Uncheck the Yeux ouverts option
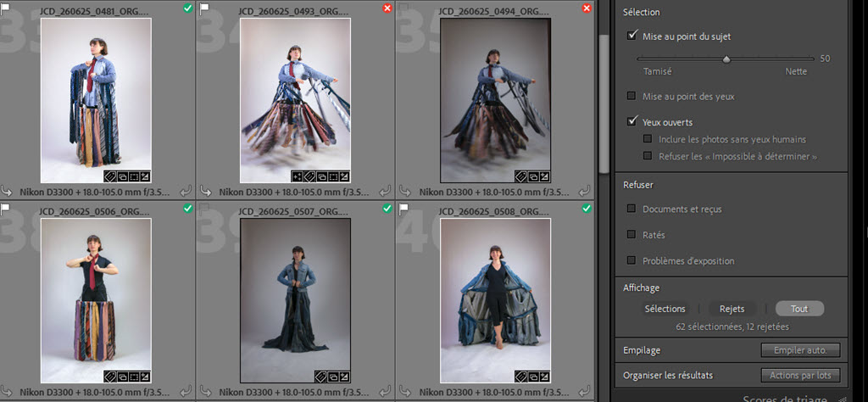 pyautogui.click(x=631, y=122)
